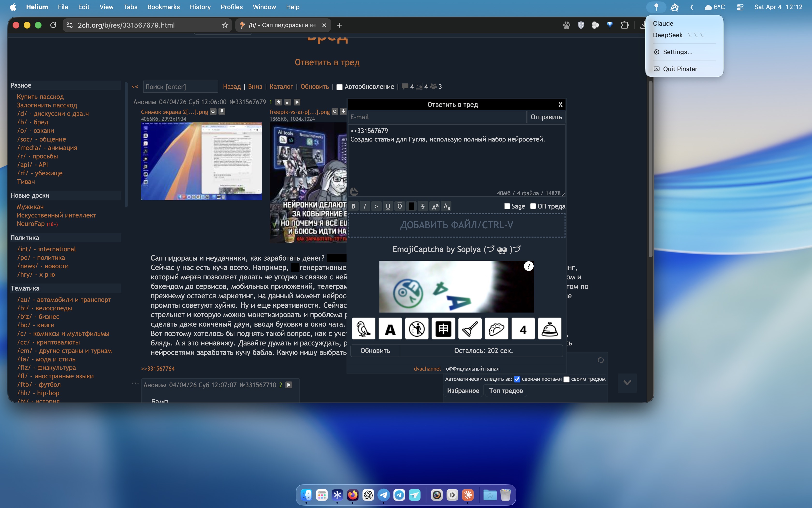Click the Отправить submit button

coord(546,117)
